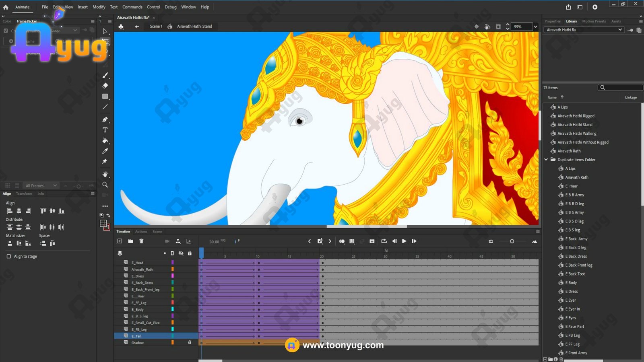
Task: Switch to the Transform tab
Action: pos(24,193)
